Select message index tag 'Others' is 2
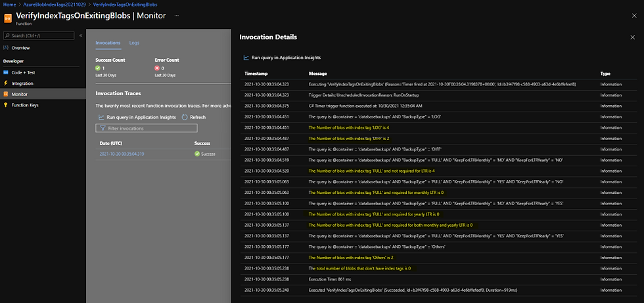 coord(351,258)
